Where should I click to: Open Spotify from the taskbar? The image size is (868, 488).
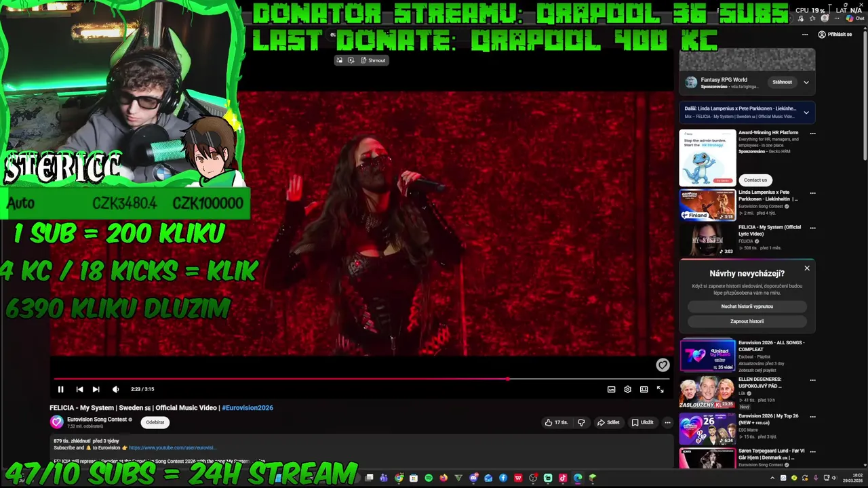[x=429, y=478]
